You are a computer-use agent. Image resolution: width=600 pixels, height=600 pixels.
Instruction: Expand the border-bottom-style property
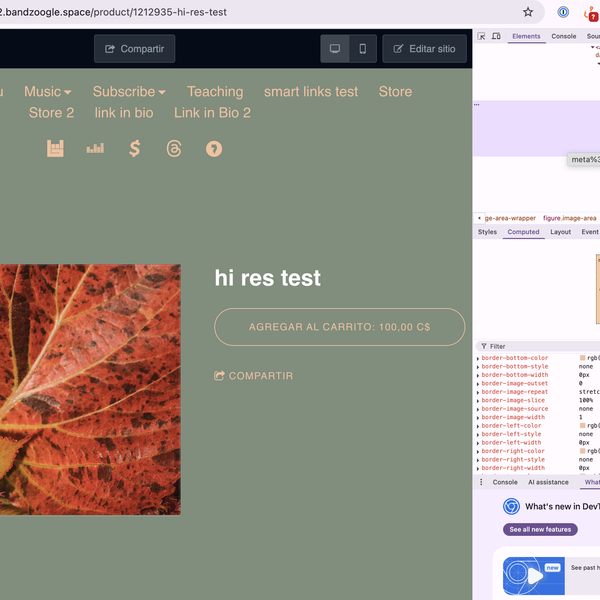478,367
